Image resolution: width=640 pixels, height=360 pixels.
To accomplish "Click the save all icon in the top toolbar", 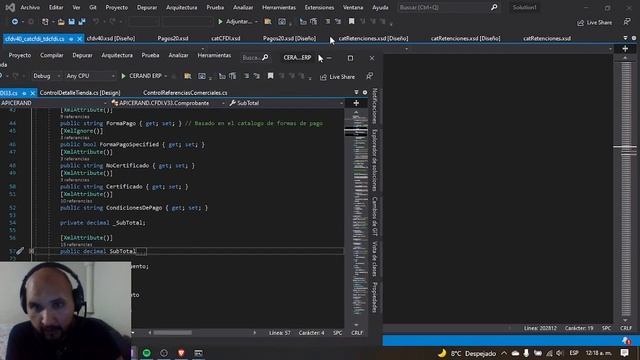I will (82, 22).
